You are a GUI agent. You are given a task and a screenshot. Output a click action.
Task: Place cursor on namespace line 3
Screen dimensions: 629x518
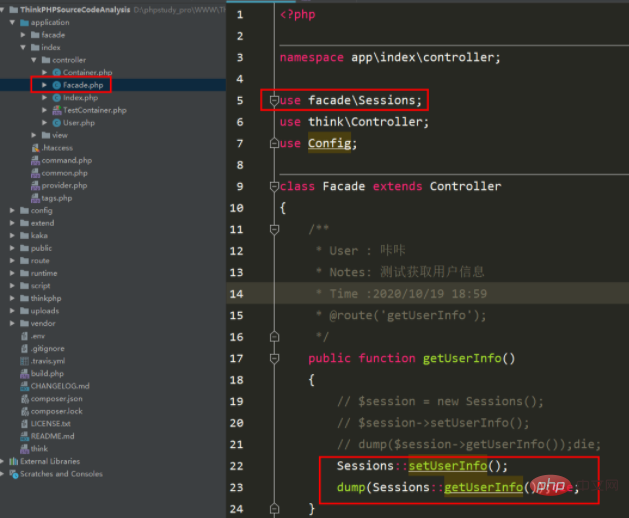click(x=390, y=57)
